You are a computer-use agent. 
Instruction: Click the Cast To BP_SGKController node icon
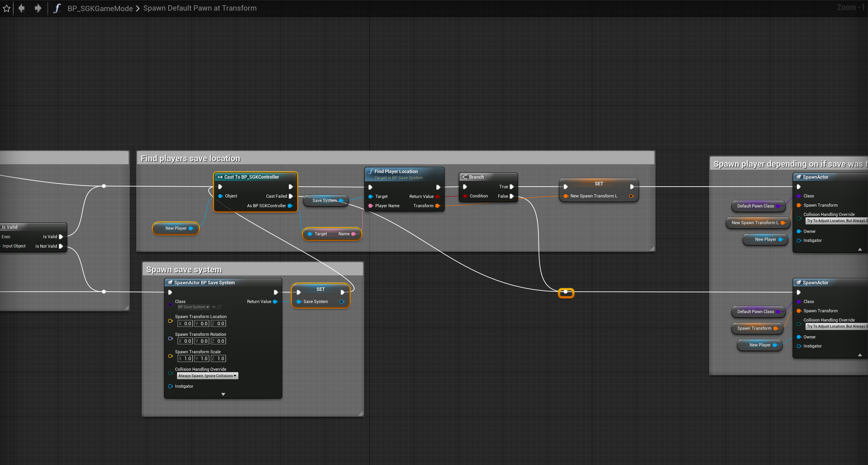coord(220,177)
